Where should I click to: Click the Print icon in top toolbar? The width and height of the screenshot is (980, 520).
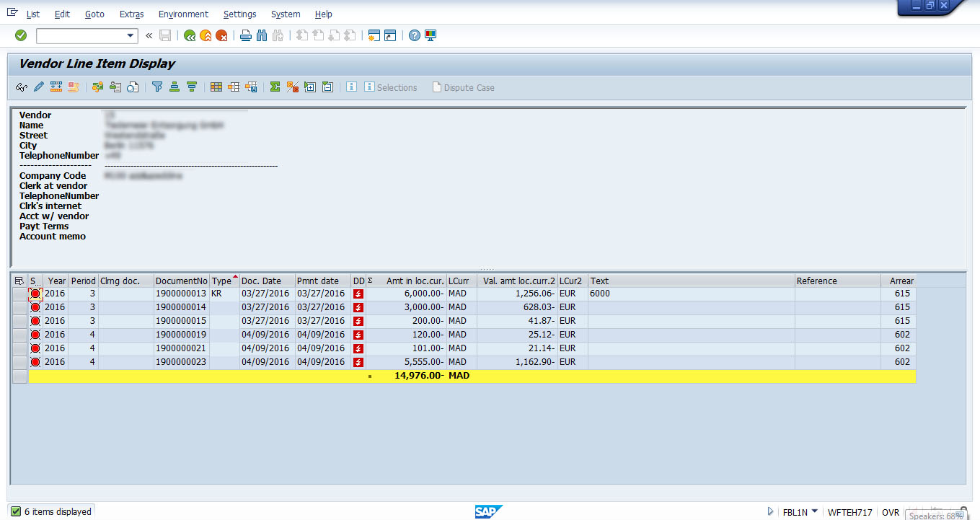pos(246,35)
